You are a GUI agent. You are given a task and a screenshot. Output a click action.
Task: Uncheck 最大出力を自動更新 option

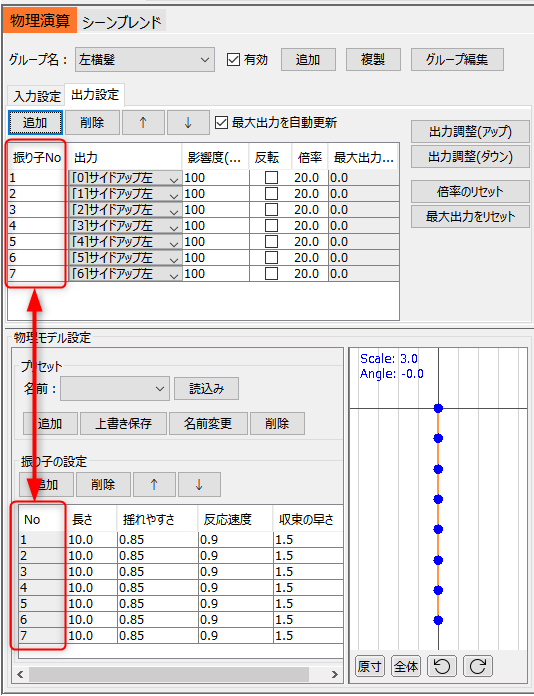pos(222,123)
